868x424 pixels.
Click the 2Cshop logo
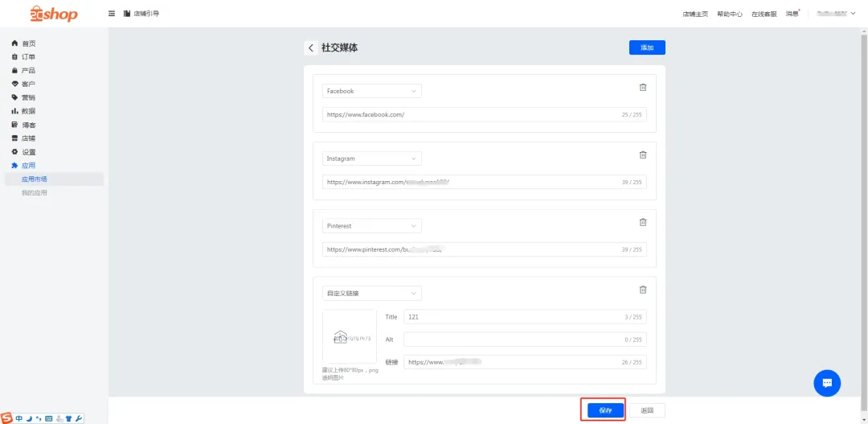(55, 14)
